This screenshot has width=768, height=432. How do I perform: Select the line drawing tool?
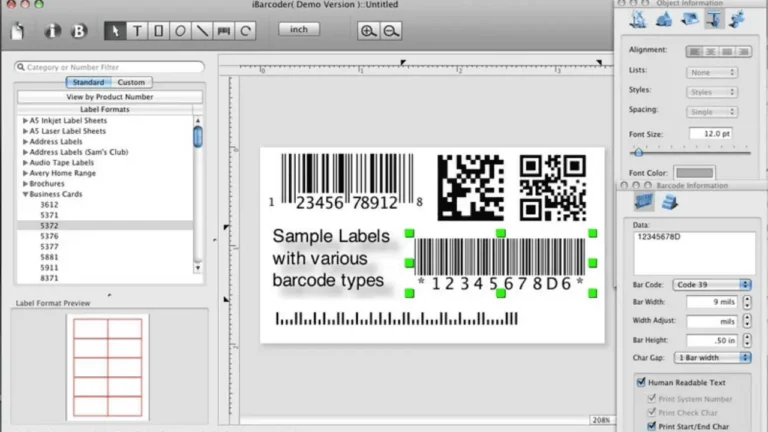(x=202, y=31)
